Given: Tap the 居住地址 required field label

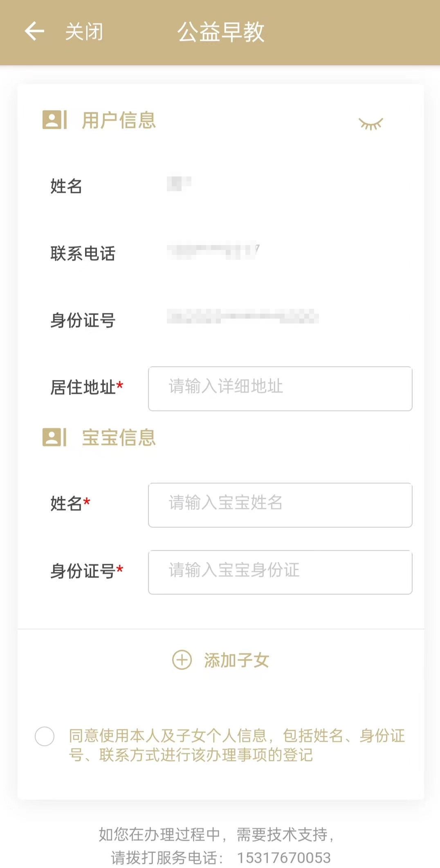Looking at the screenshot, I should point(87,387).
